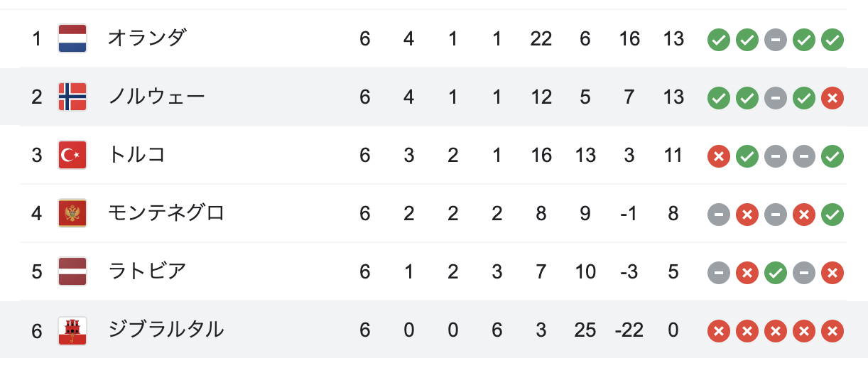Open the オランダ team link

click(146, 38)
